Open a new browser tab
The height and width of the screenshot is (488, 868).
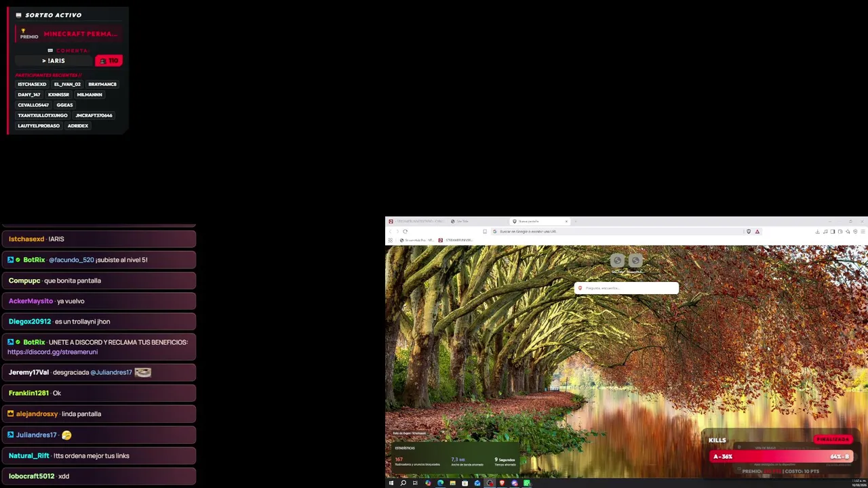point(576,221)
